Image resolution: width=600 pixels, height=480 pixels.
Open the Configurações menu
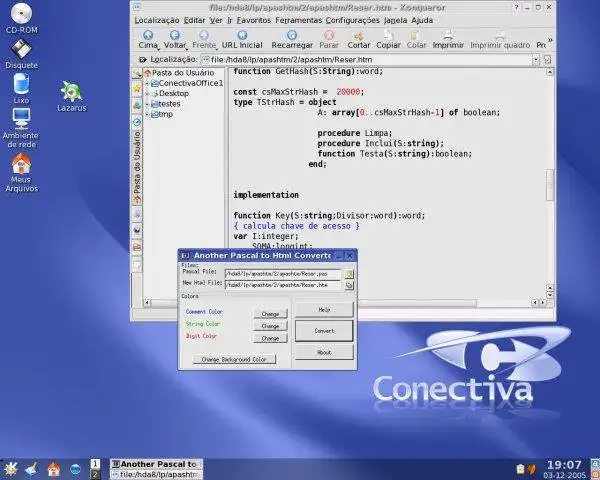(x=353, y=20)
